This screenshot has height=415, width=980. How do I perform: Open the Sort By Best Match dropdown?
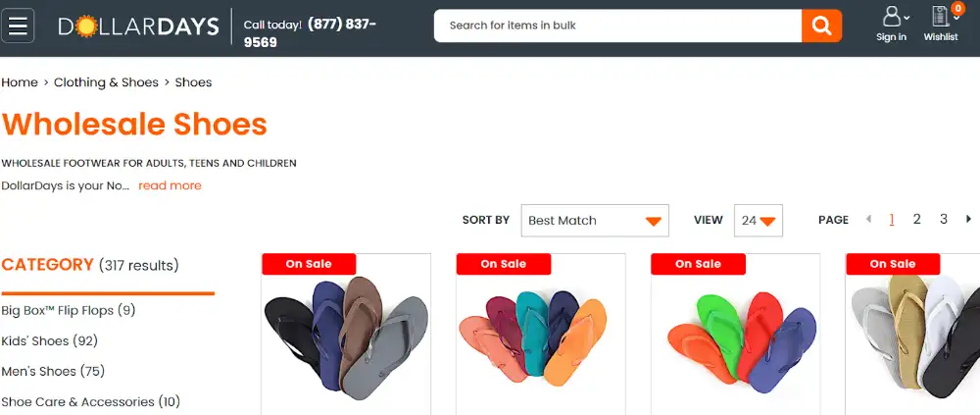point(595,221)
